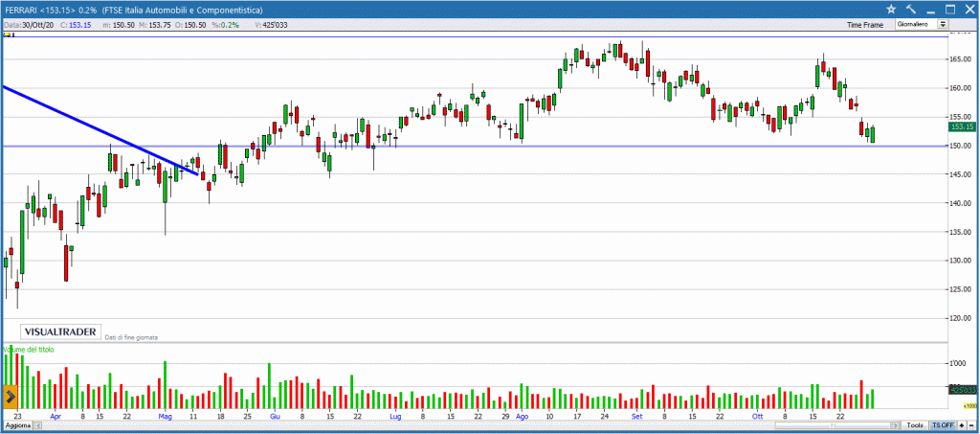Screen dimensions: 980x434
Task: Click the minus zoom-out button
Action: (x=970, y=425)
